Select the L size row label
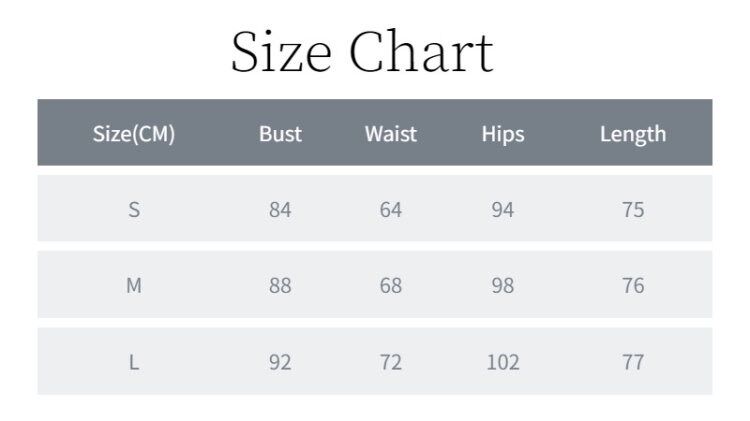Screen dimensions: 750x421 coord(134,362)
